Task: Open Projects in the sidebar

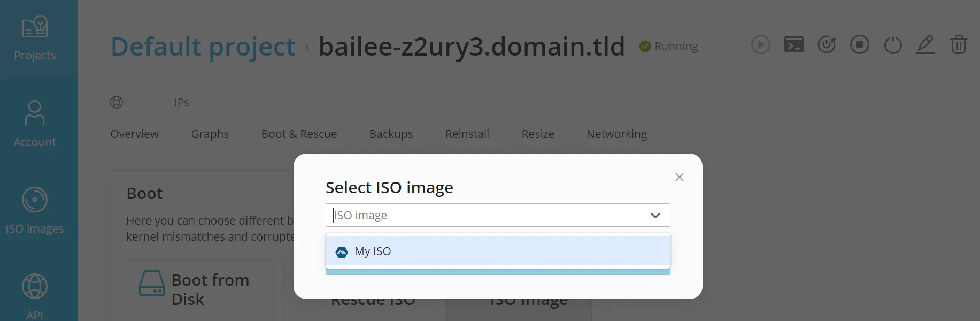Action: click(x=35, y=39)
